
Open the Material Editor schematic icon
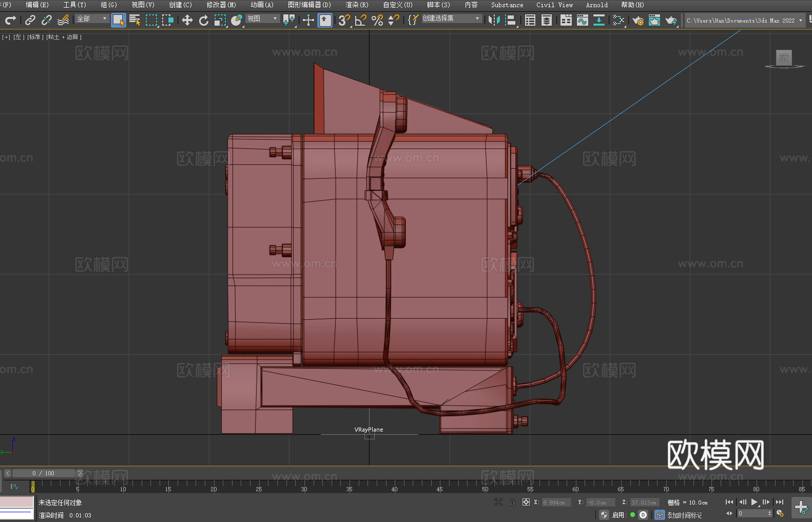tap(618, 20)
